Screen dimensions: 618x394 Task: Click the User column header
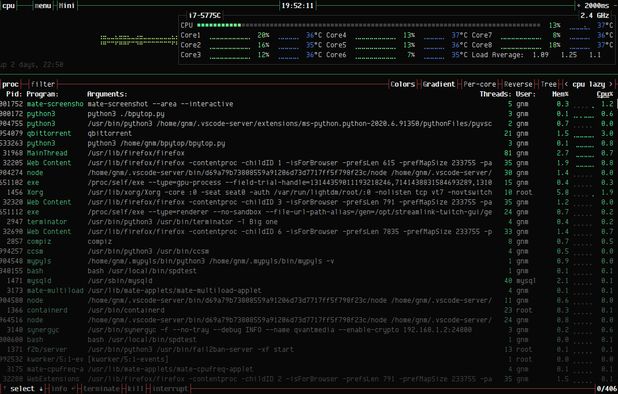(x=526, y=94)
